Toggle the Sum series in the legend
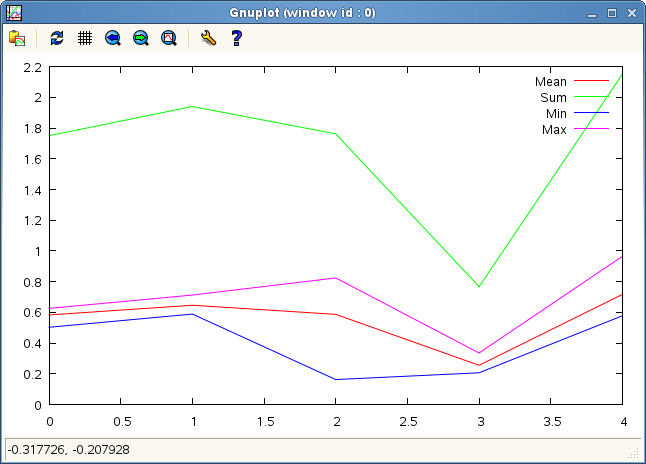The width and height of the screenshot is (646, 464). point(553,98)
